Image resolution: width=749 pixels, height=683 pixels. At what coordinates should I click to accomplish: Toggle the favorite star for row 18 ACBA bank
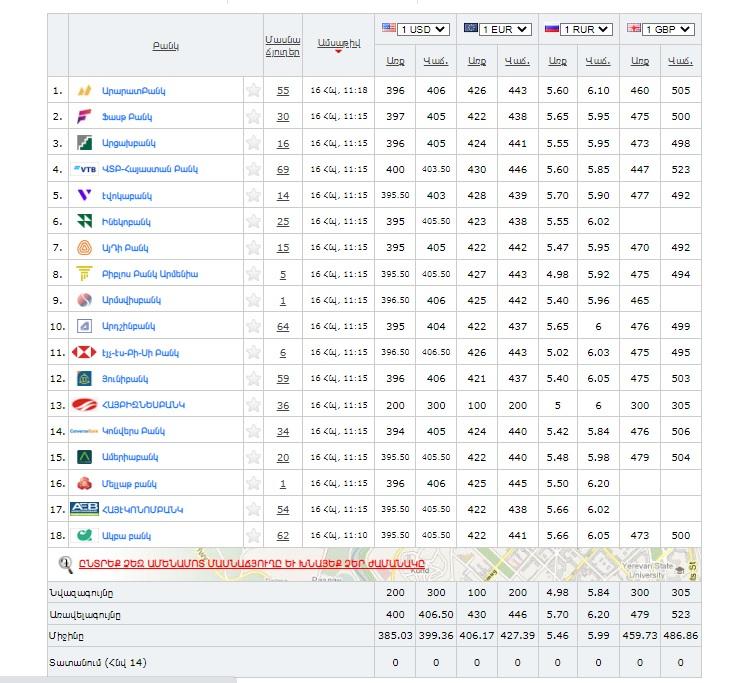(253, 536)
